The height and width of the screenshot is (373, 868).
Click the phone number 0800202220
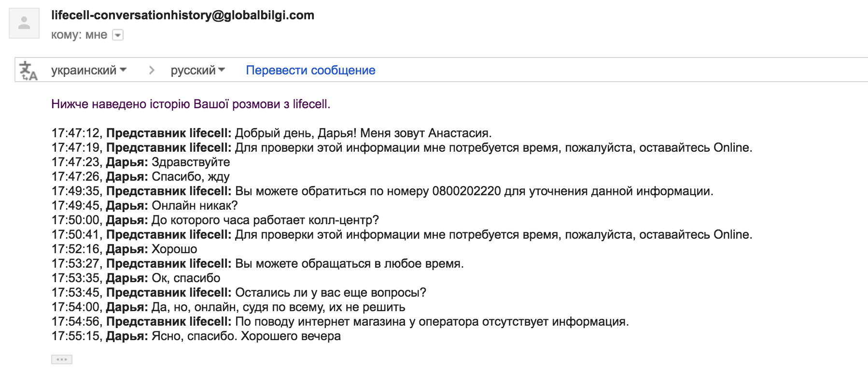coord(466,191)
